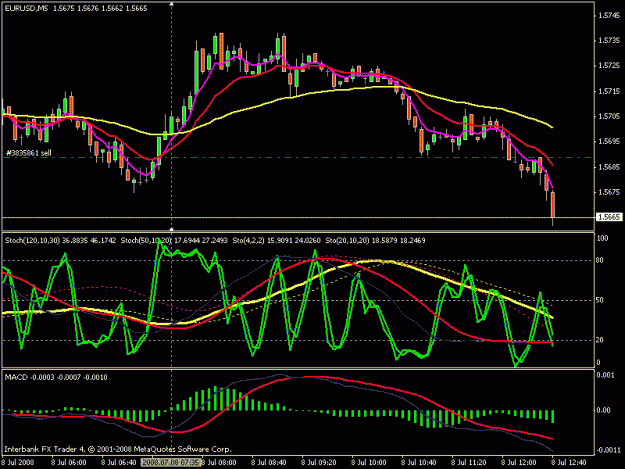The image size is (625, 469).
Task: Click the 1.5715 price axis label
Action: (609, 91)
